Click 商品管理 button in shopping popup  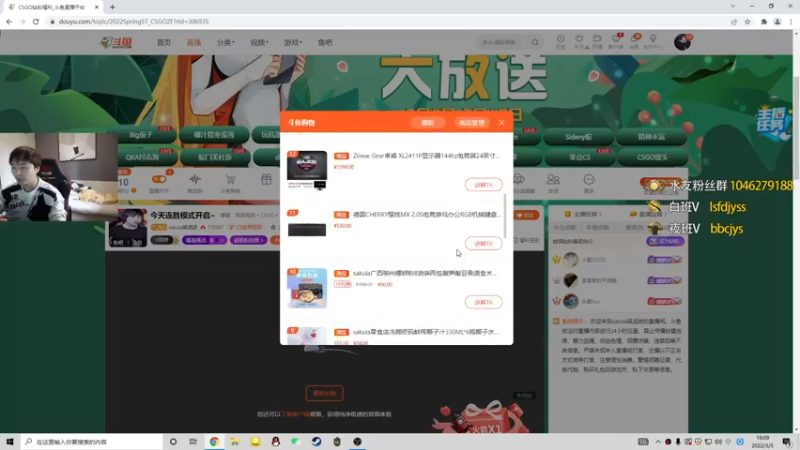[471, 123]
